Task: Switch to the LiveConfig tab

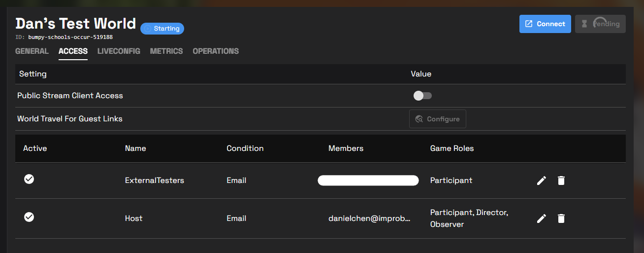Action: point(119,51)
